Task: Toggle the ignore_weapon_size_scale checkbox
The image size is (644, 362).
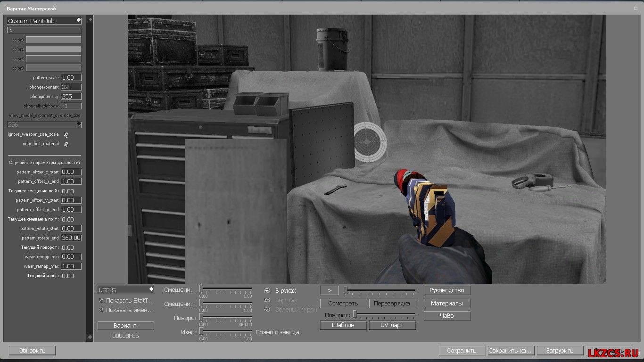Action: [66, 134]
